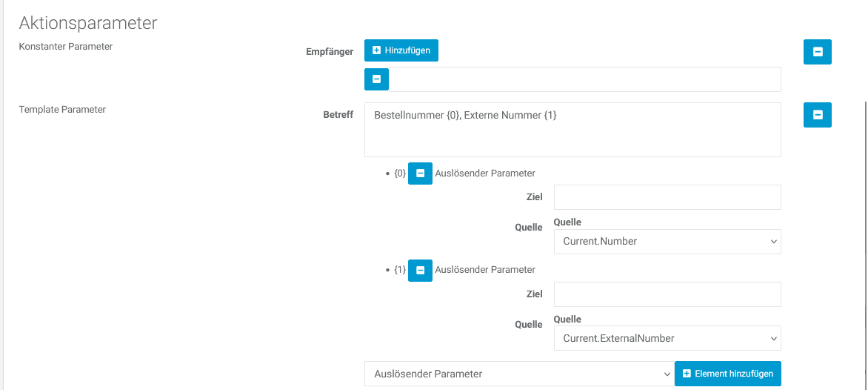The image size is (868, 390).
Task: Click the Betreff field label
Action: tap(338, 115)
